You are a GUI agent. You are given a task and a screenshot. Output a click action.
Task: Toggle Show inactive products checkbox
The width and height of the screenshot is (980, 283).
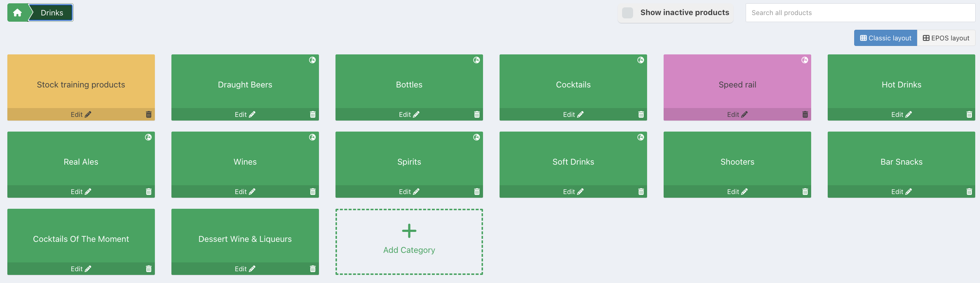tap(627, 12)
